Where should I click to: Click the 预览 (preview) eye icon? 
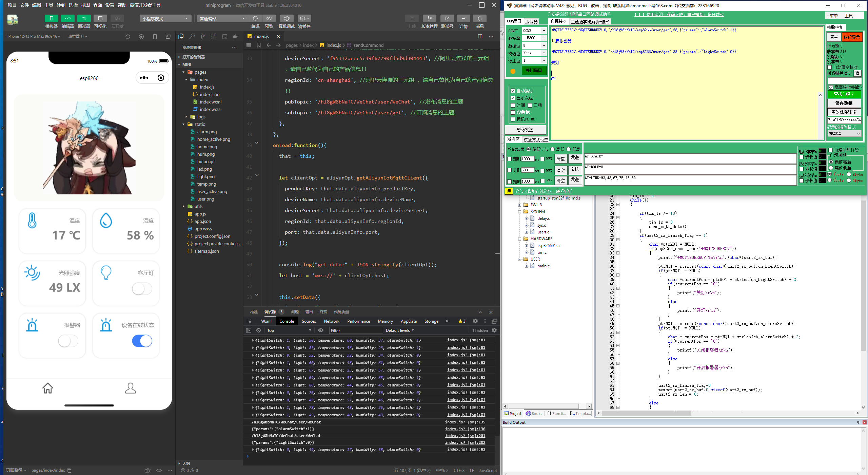pos(269,18)
